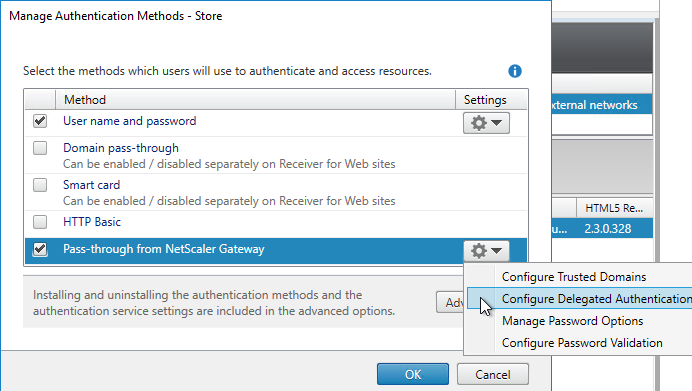Uncheck User name and password method
The image size is (692, 391).
(40, 121)
